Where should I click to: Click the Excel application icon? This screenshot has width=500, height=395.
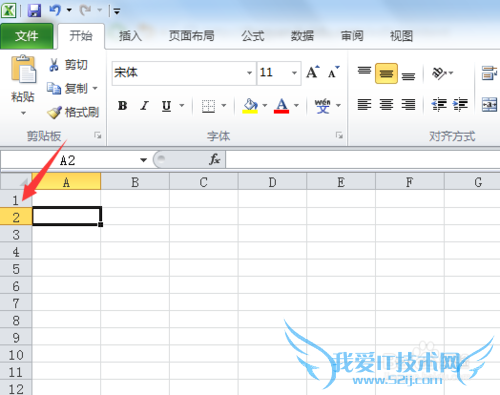(x=8, y=11)
